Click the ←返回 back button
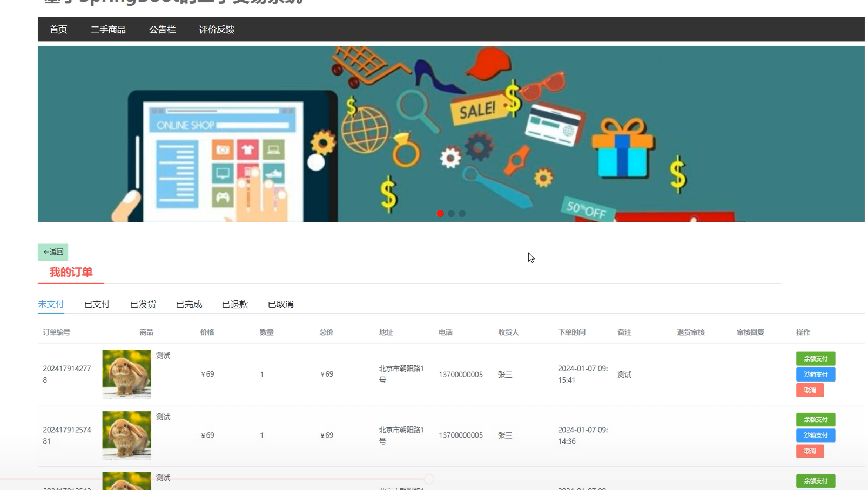Screen dimensions: 868x490 (53, 252)
